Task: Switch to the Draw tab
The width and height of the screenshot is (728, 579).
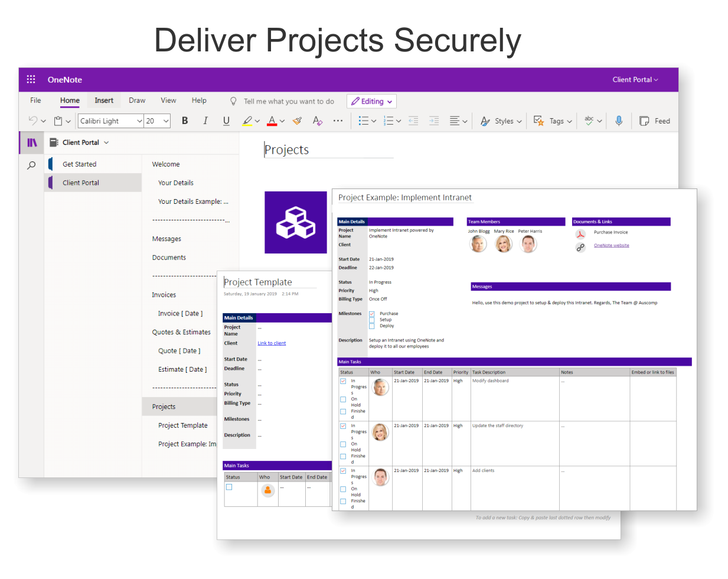Action: (x=137, y=100)
